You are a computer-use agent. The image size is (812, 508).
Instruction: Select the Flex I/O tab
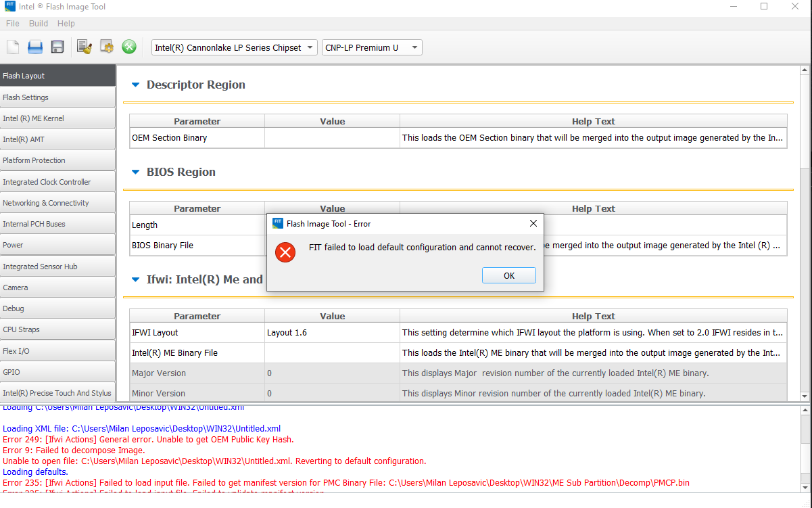click(58, 351)
